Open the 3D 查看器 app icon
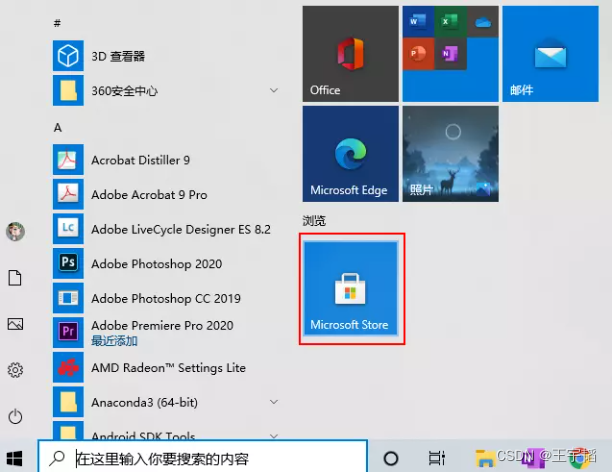 click(x=68, y=55)
